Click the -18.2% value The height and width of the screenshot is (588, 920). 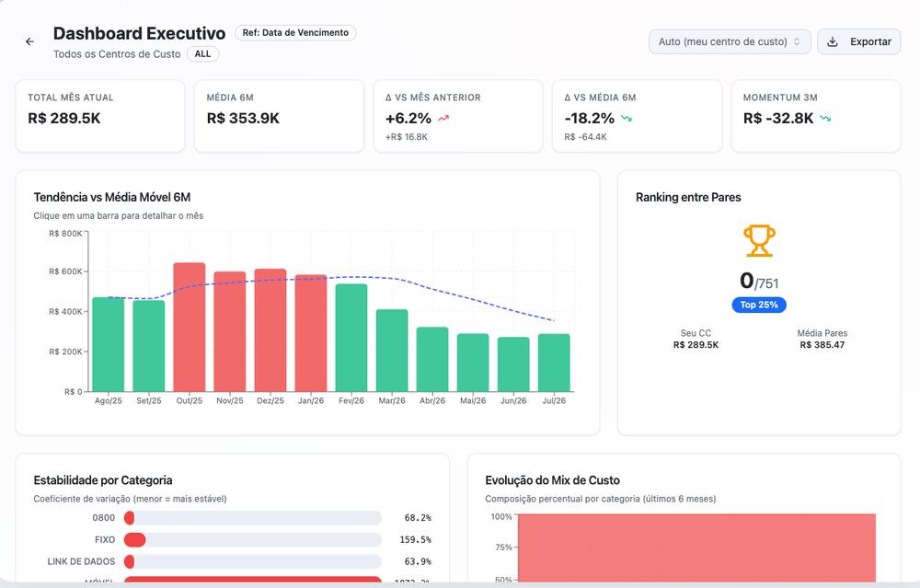[589, 119]
